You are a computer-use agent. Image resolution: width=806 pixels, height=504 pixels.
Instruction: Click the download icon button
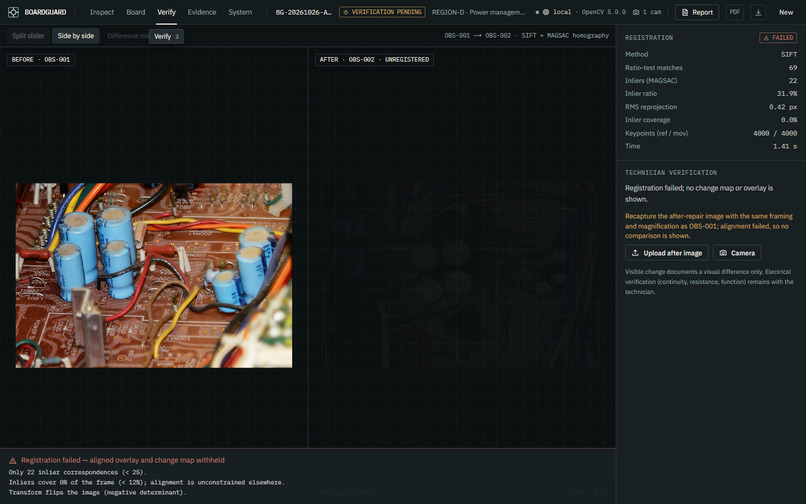click(758, 12)
